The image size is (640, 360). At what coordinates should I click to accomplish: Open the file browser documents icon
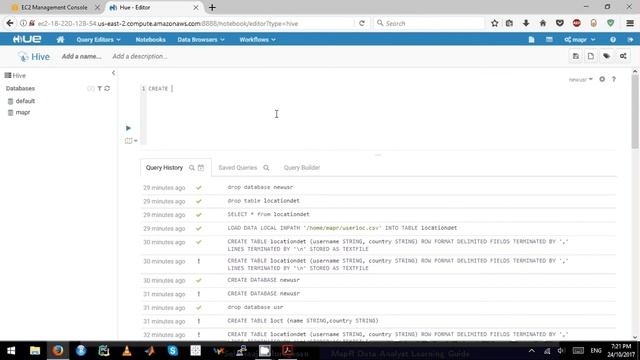click(531, 40)
